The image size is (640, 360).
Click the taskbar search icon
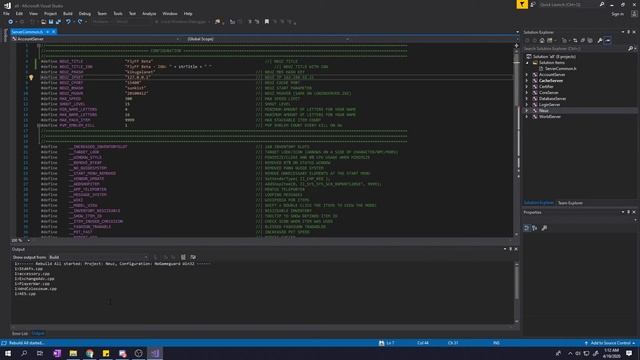pos(24,353)
